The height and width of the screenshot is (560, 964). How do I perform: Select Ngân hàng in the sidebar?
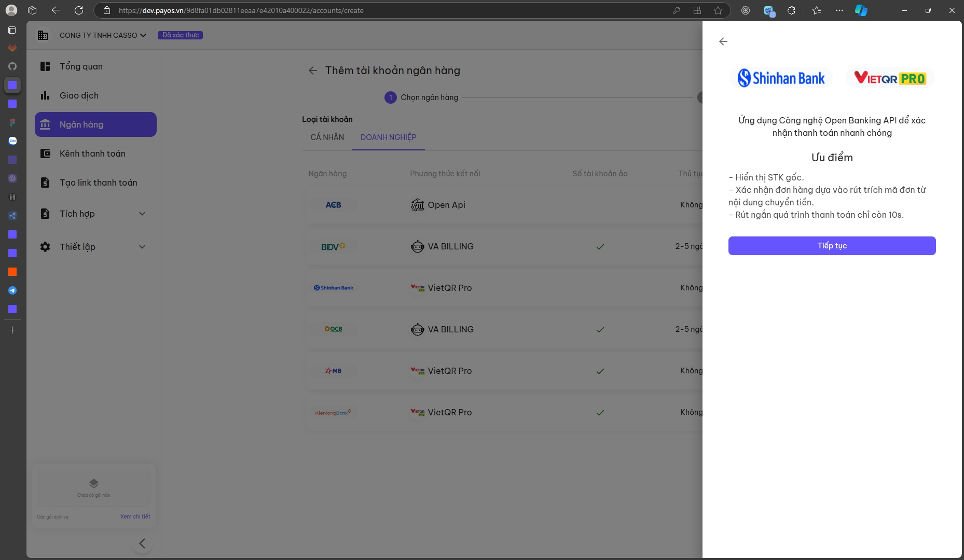(95, 124)
